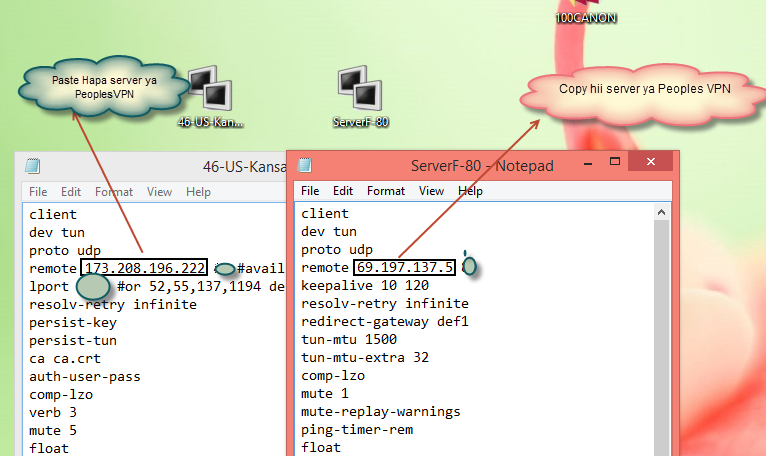This screenshot has height=456, width=766.
Task: Open Help menu in ServerF-80 Notepad
Action: 470,191
